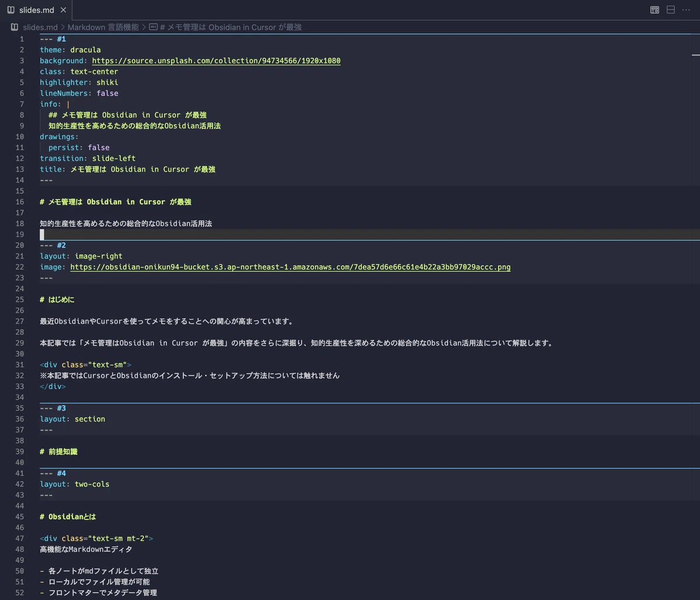This screenshot has width=700, height=600.
Task: Click the 'drawings:' line
Action: coord(59,136)
